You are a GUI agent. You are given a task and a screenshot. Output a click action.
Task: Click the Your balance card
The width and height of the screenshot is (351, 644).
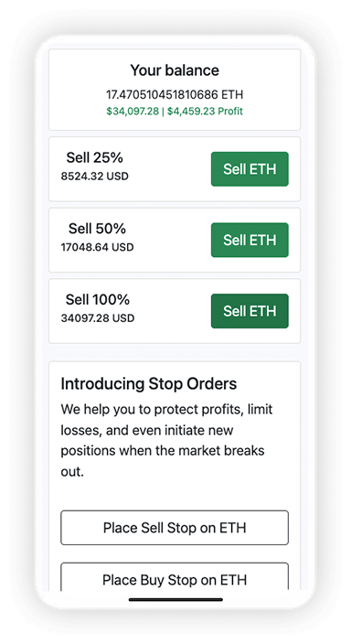click(175, 90)
